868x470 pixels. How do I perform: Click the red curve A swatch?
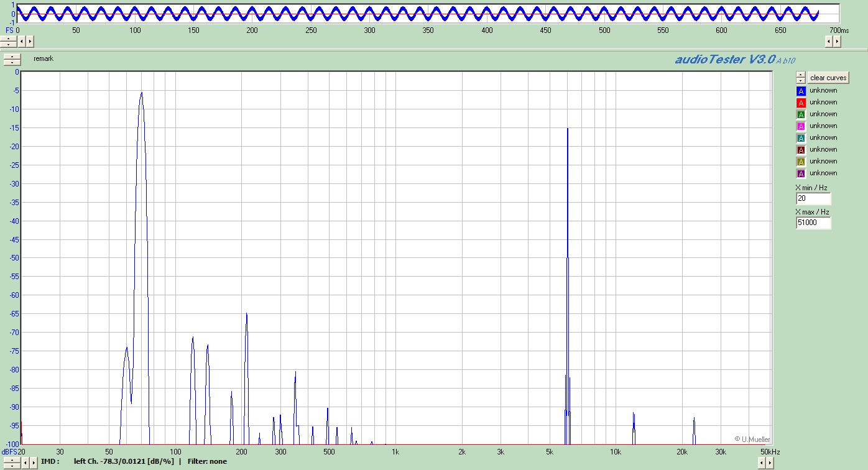pos(801,103)
